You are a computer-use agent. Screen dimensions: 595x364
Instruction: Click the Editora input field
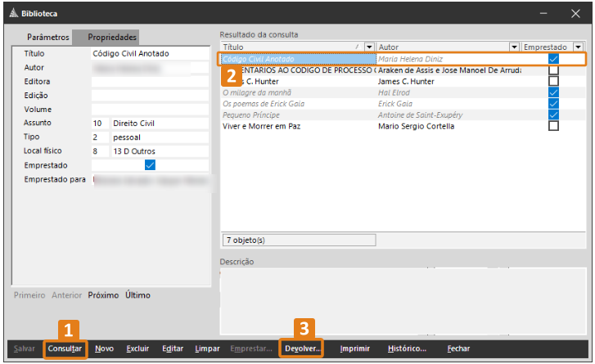click(x=150, y=82)
